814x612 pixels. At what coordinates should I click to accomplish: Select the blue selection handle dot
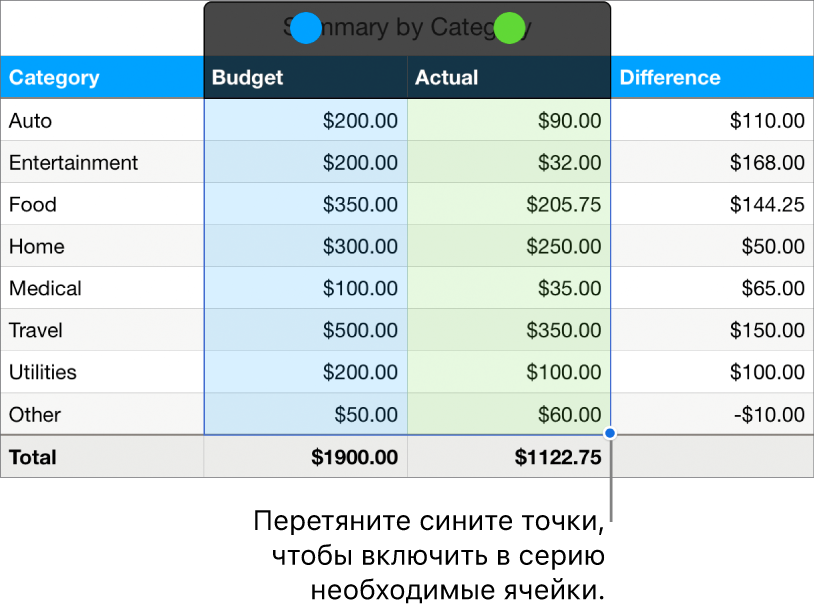[306, 28]
